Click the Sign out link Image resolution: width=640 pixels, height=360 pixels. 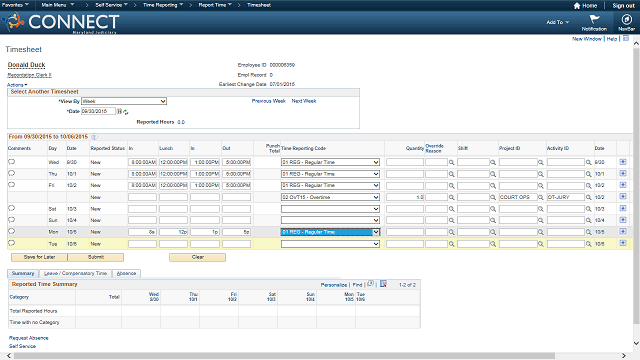tap(623, 6)
